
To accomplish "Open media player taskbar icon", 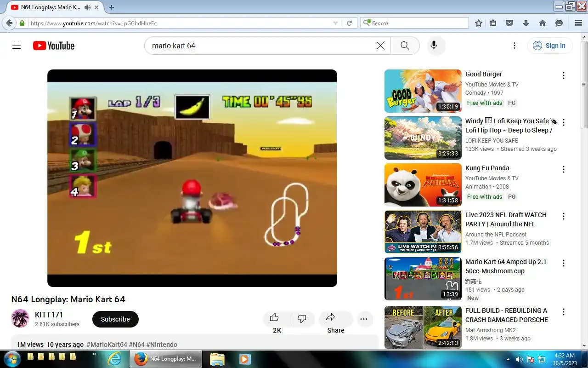I will [244, 359].
